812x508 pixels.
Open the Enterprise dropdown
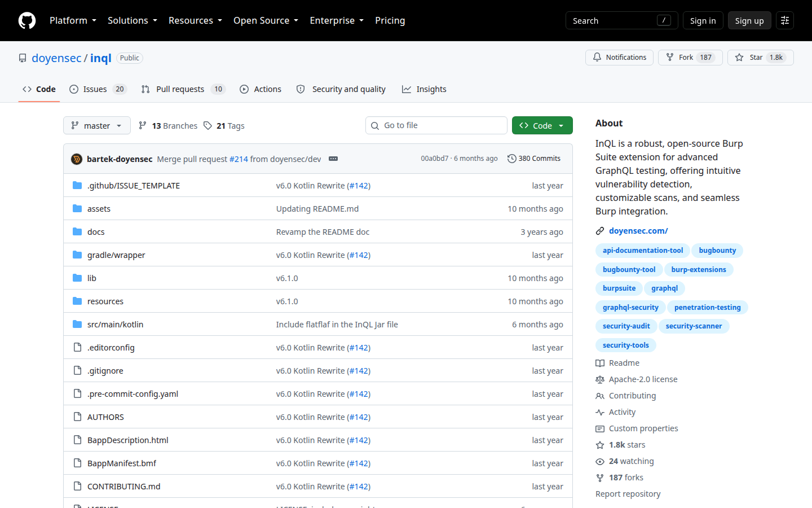click(337, 20)
